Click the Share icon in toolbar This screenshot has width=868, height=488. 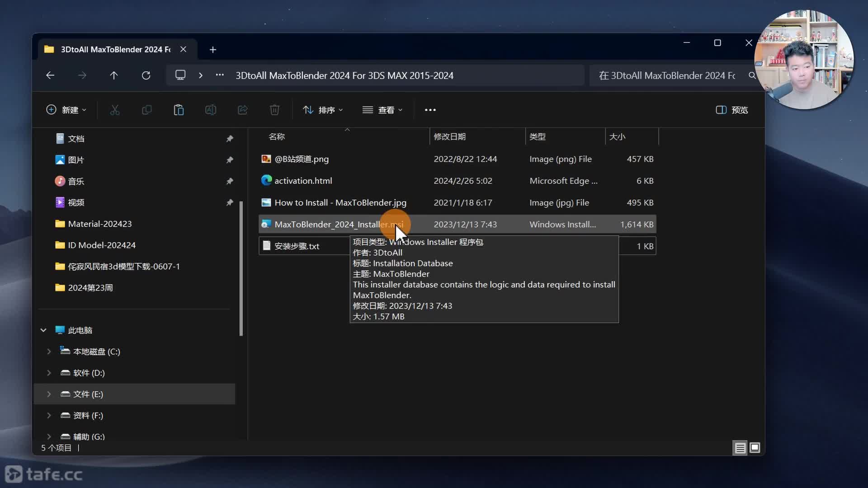point(243,110)
